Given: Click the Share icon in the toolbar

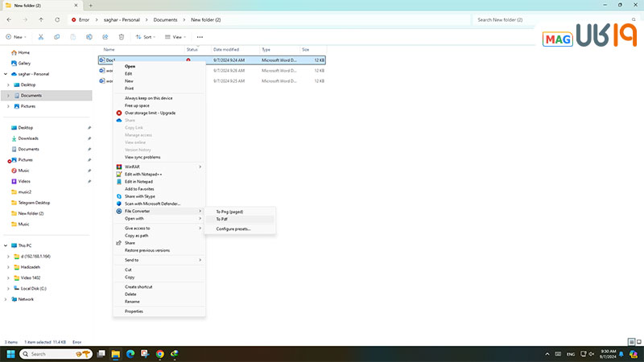Looking at the screenshot, I should click(x=105, y=37).
